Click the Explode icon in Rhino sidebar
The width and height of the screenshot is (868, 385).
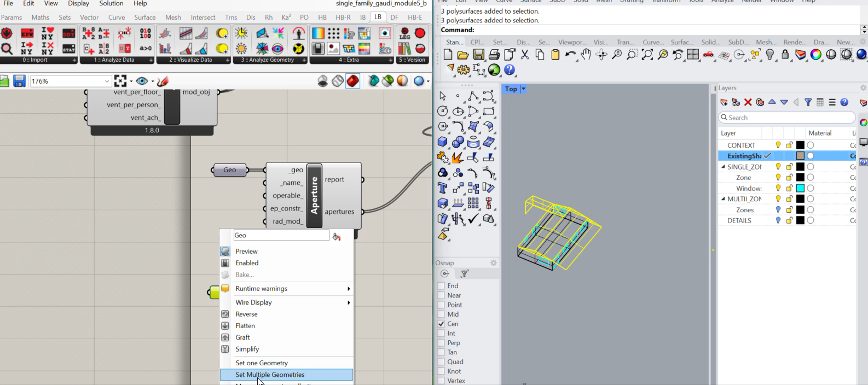pos(458,157)
